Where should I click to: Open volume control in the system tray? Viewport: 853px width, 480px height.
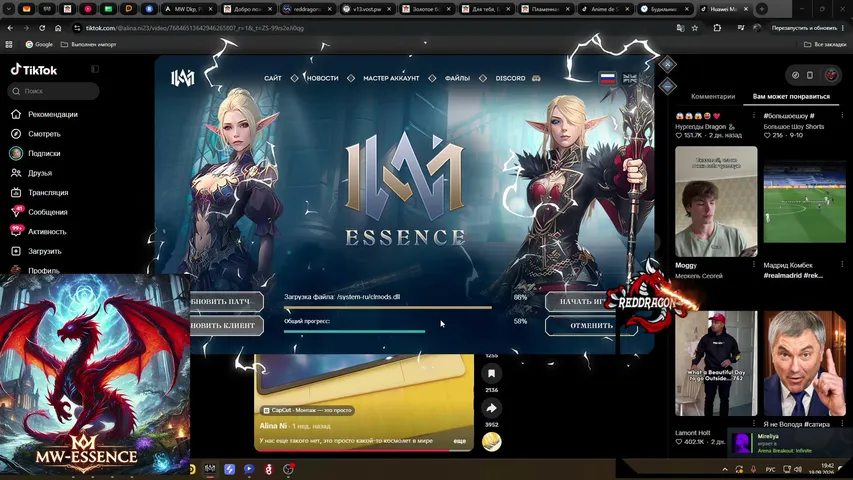pos(798,469)
